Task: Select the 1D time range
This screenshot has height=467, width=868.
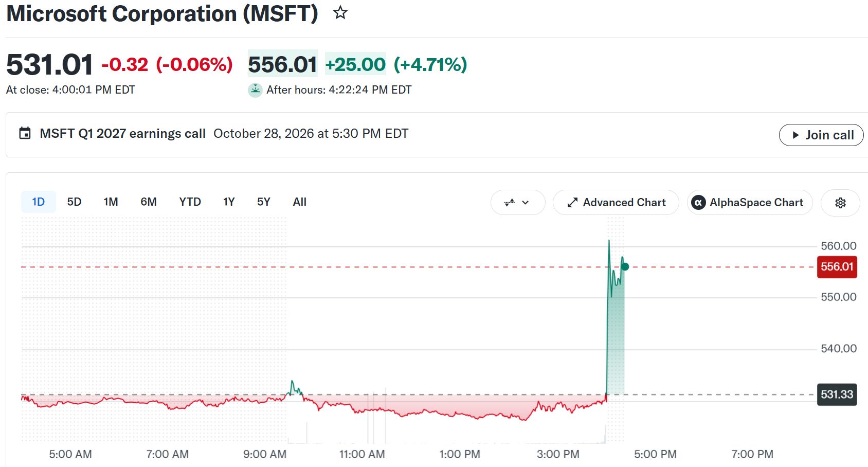Action: point(38,202)
